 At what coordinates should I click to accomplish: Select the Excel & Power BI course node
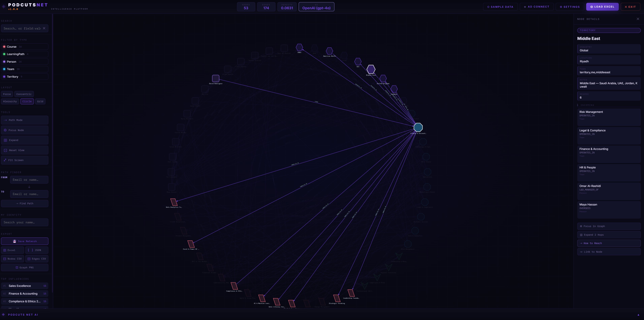pyautogui.click(x=191, y=244)
